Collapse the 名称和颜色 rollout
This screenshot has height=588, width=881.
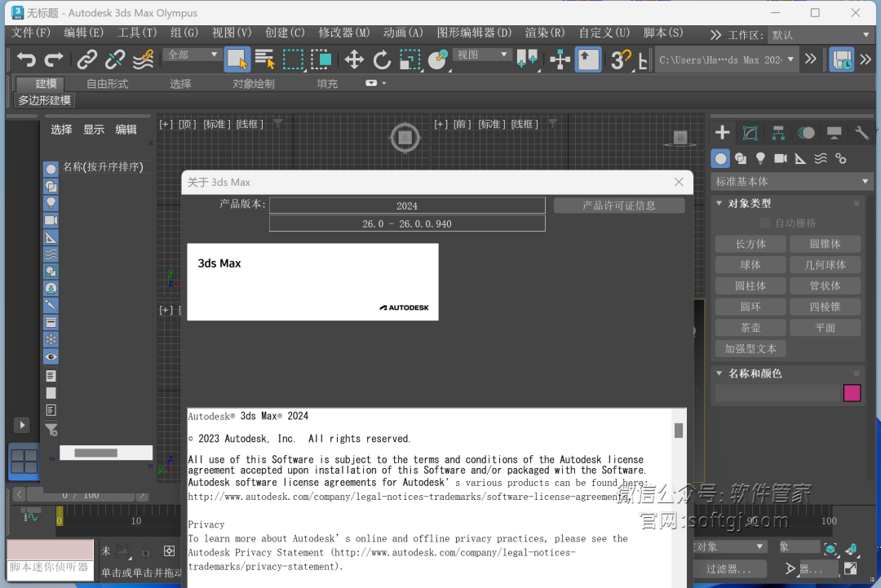tap(719, 373)
